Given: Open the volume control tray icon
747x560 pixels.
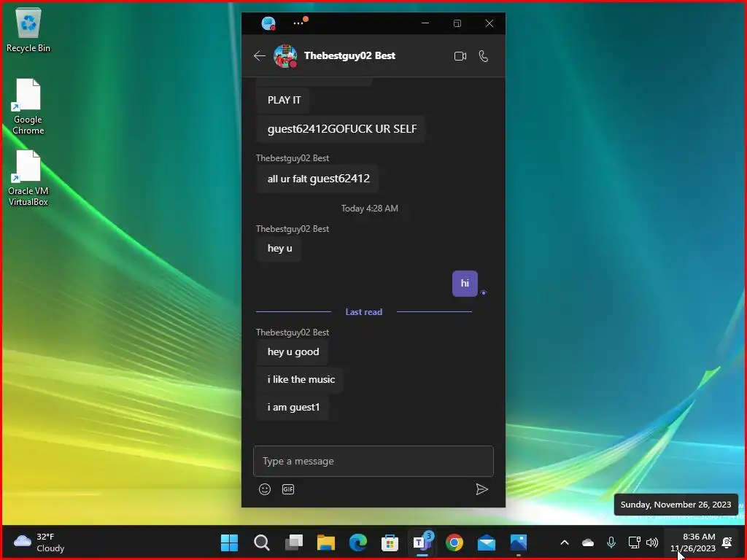Looking at the screenshot, I should point(652,542).
